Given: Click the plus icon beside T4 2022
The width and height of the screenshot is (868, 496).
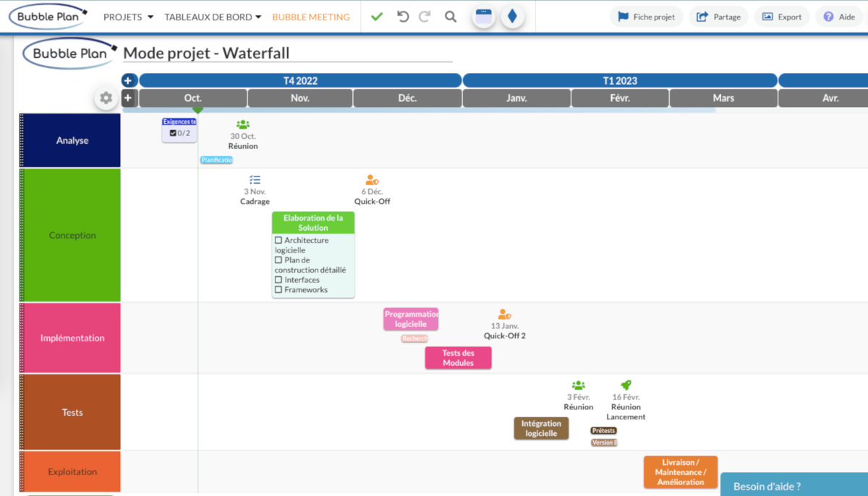Looking at the screenshot, I should coord(129,81).
